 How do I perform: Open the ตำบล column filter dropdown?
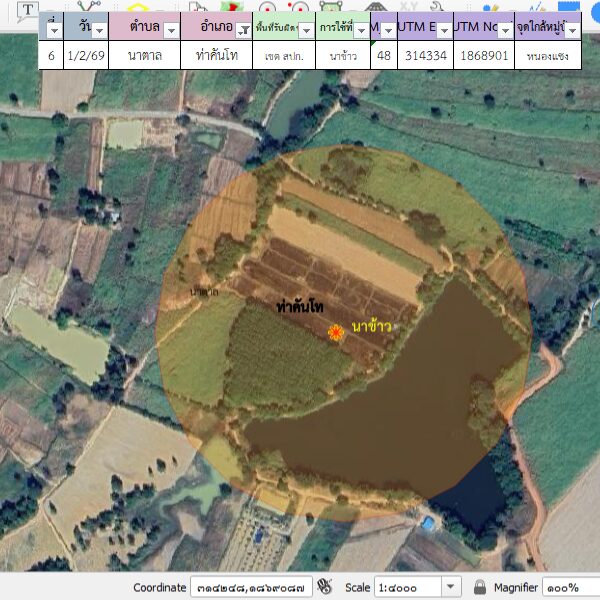170,31
